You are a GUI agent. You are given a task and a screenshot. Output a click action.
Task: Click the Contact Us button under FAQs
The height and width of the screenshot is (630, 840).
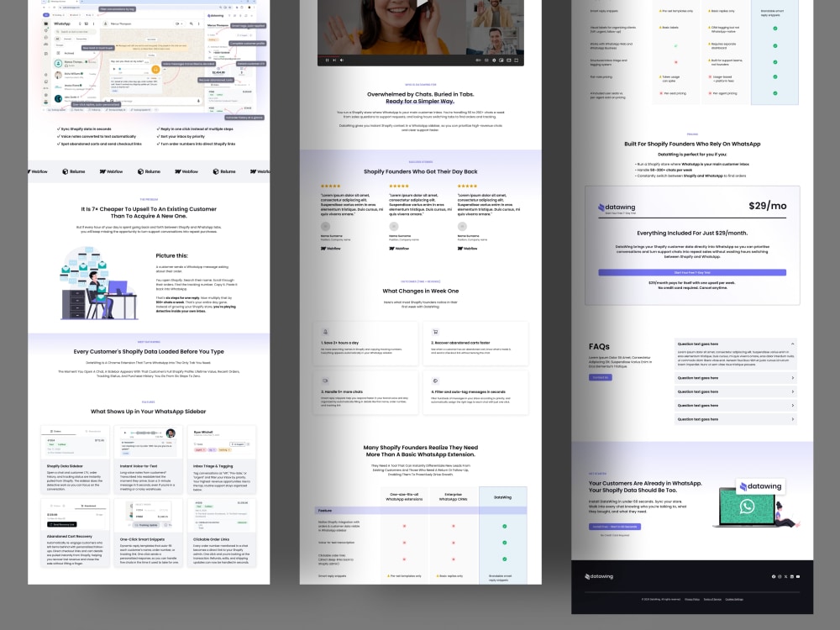(x=600, y=378)
